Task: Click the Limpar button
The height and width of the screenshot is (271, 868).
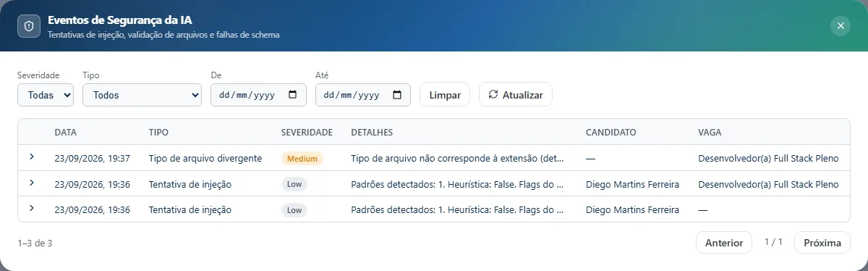Action: tap(445, 95)
